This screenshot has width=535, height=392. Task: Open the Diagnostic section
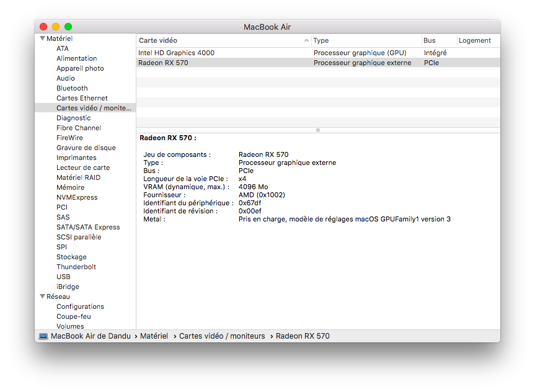tap(74, 118)
